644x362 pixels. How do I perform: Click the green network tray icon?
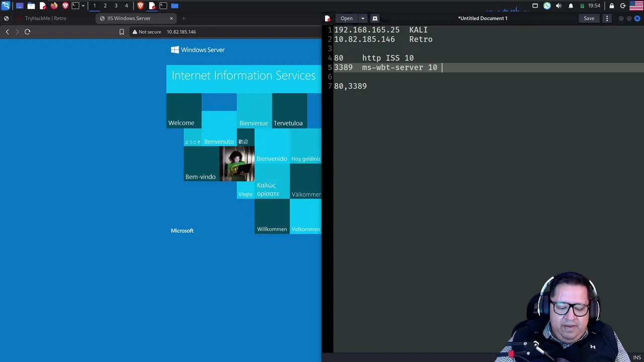[x=547, y=6]
